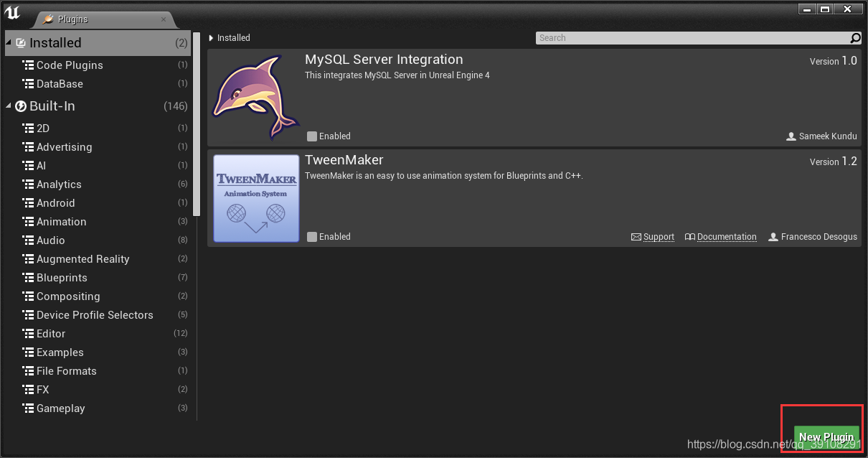Image resolution: width=868 pixels, height=458 pixels.
Task: Click the Animation category list icon
Action: pyautogui.click(x=28, y=222)
